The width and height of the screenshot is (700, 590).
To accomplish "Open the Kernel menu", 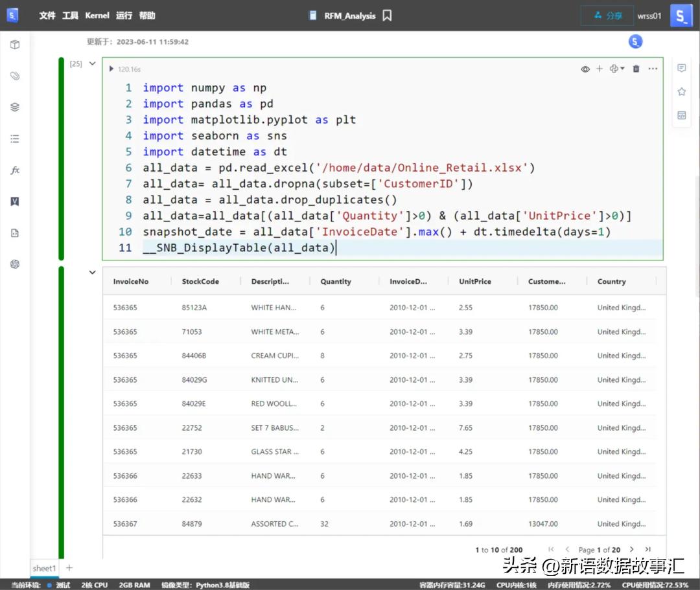I will tap(97, 16).
